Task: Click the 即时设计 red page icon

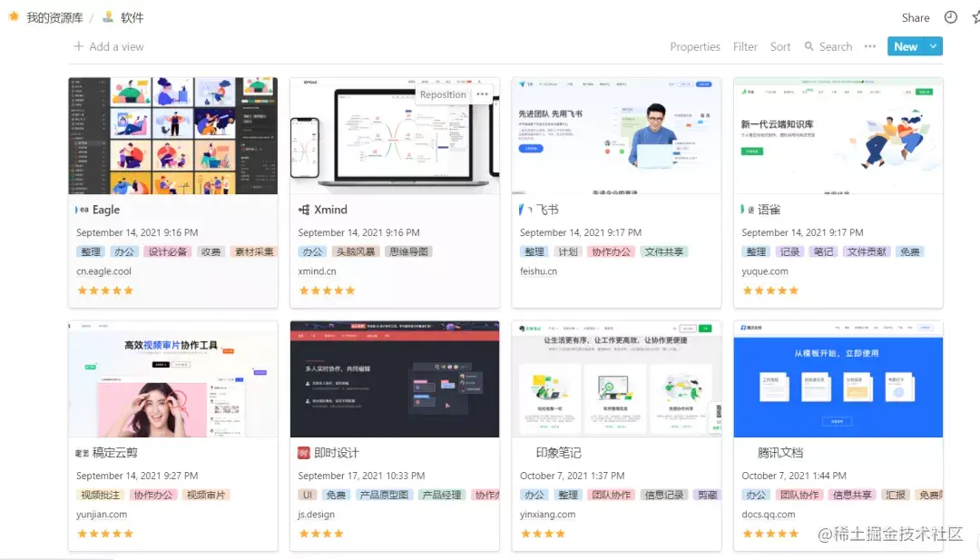Action: 304,453
